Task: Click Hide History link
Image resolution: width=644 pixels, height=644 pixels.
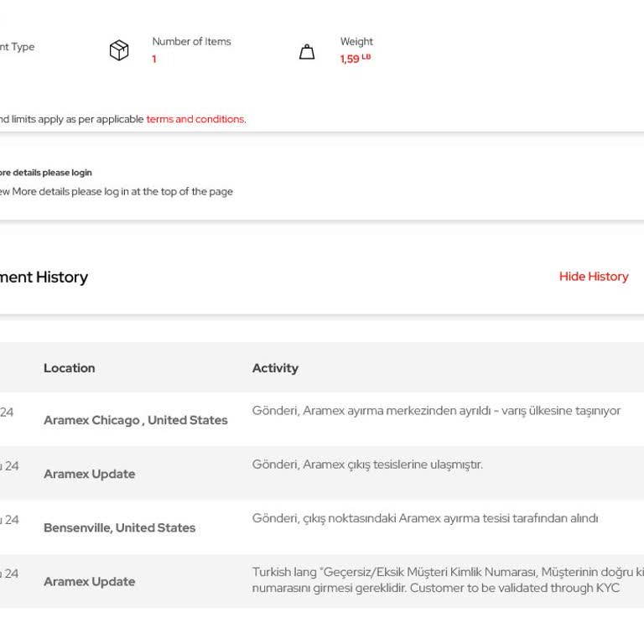Action: (594, 277)
